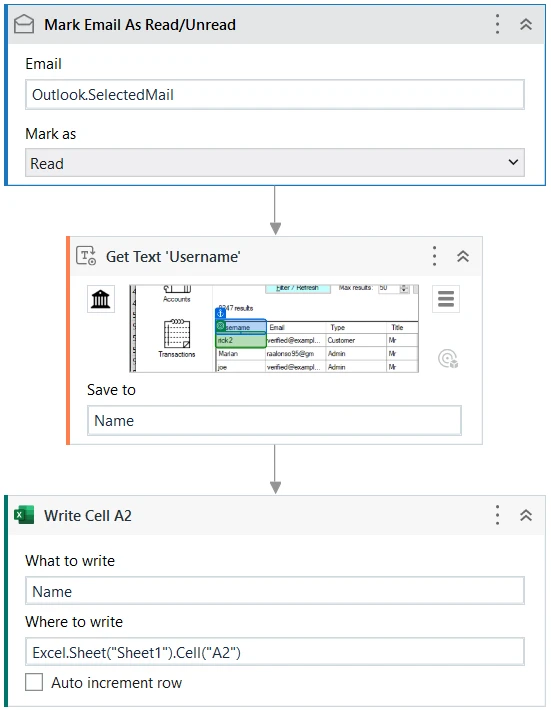
Task: Open options menu for Write Cell A2
Action: [x=497, y=515]
